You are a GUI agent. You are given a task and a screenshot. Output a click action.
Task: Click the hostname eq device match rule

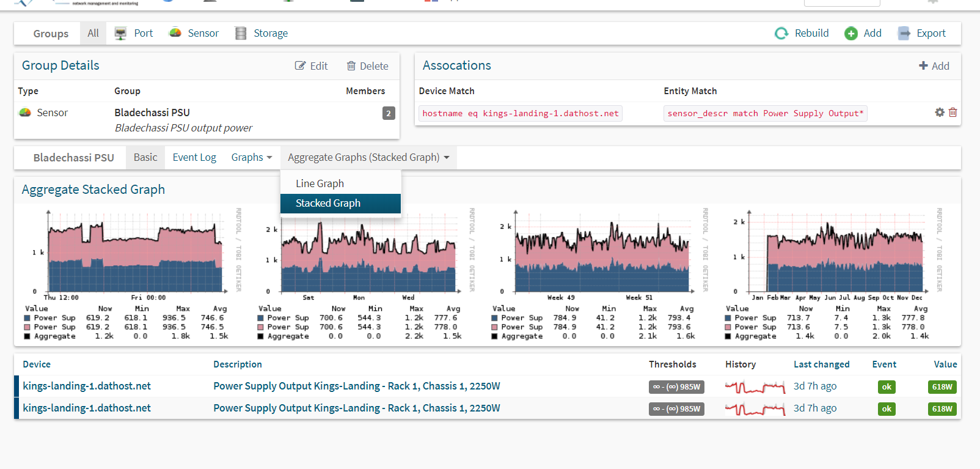point(521,113)
